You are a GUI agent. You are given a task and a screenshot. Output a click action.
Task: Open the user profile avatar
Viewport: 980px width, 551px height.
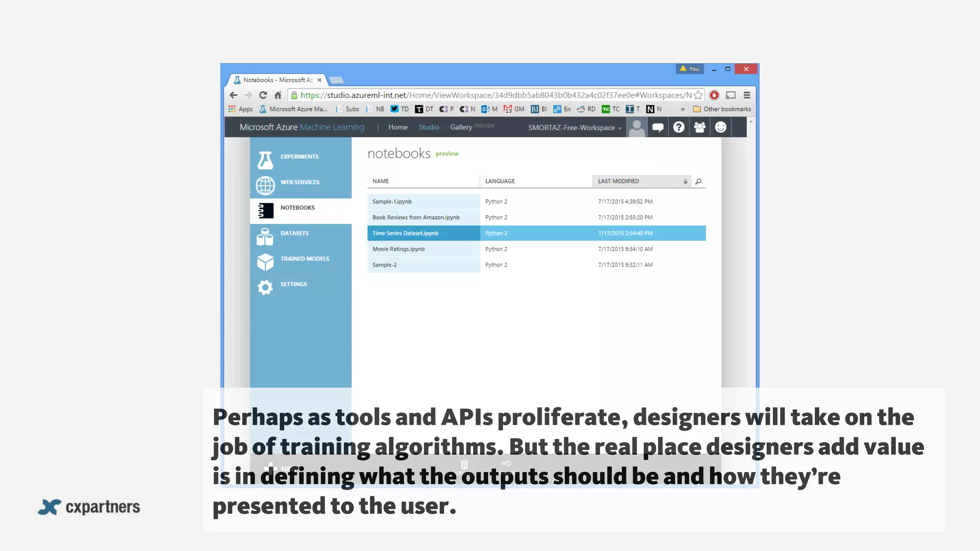pos(637,127)
